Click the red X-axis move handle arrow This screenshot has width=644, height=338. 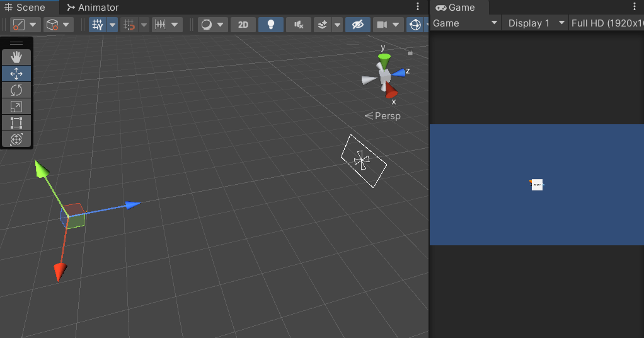[x=60, y=272]
